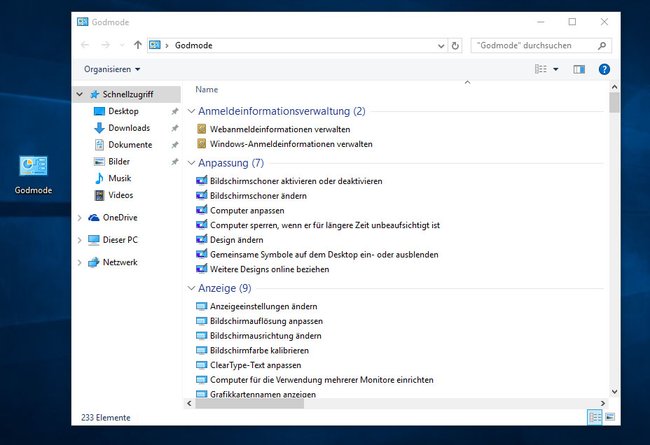Maximize the Godmode window
This screenshot has width=650, height=445.
[572, 22]
